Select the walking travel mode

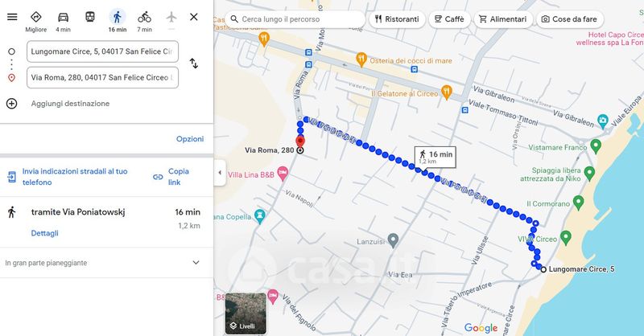click(118, 19)
